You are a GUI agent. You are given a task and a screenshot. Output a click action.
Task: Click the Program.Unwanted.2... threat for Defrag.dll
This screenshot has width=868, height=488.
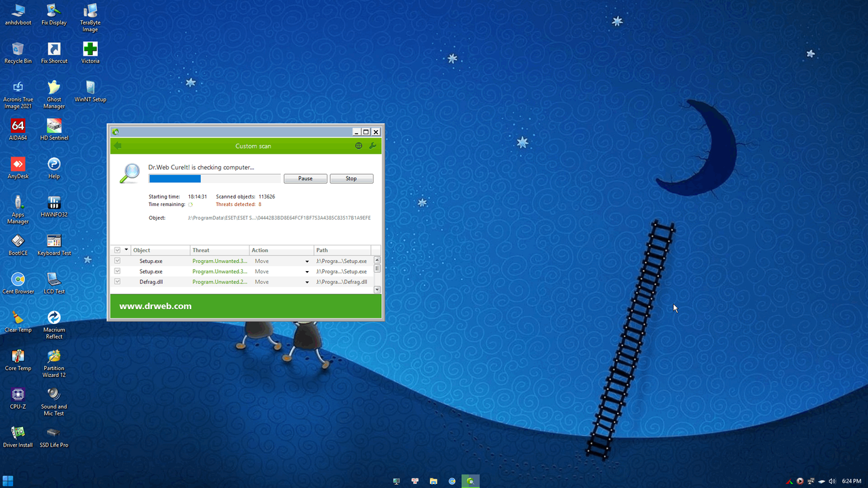coord(220,282)
